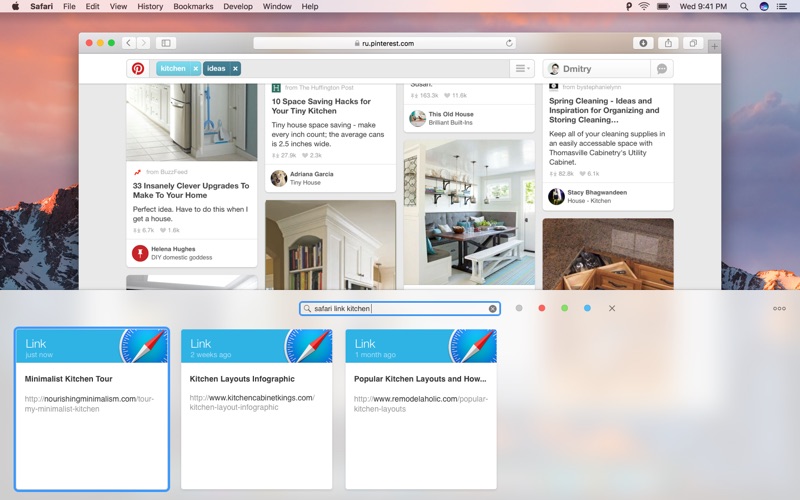Image resolution: width=800 pixels, height=500 pixels.
Task: Expand the Pinterest categories menu dropdown
Action: pos(521,69)
